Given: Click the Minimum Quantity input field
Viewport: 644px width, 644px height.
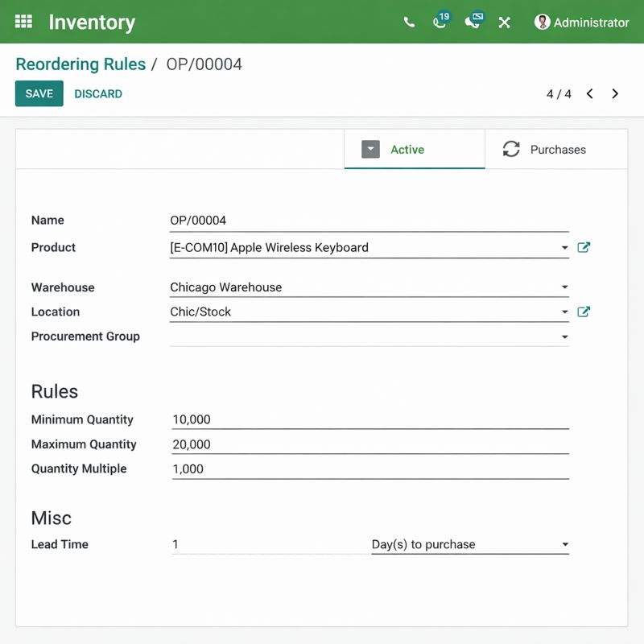Looking at the screenshot, I should [370, 420].
